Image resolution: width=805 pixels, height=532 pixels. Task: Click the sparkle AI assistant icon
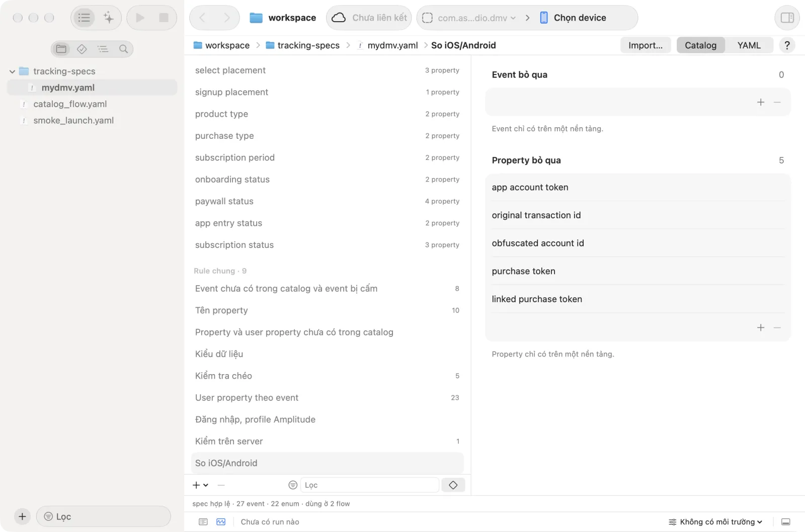tap(109, 18)
